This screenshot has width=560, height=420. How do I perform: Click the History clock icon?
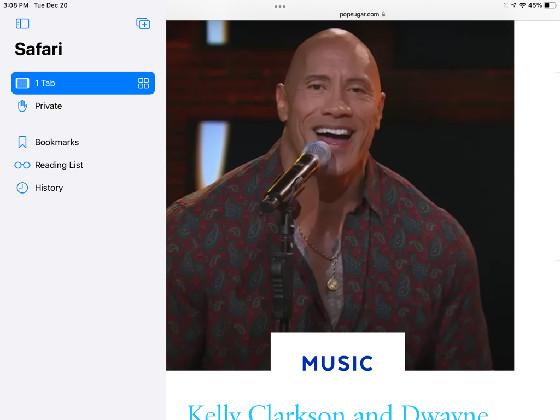(x=22, y=188)
